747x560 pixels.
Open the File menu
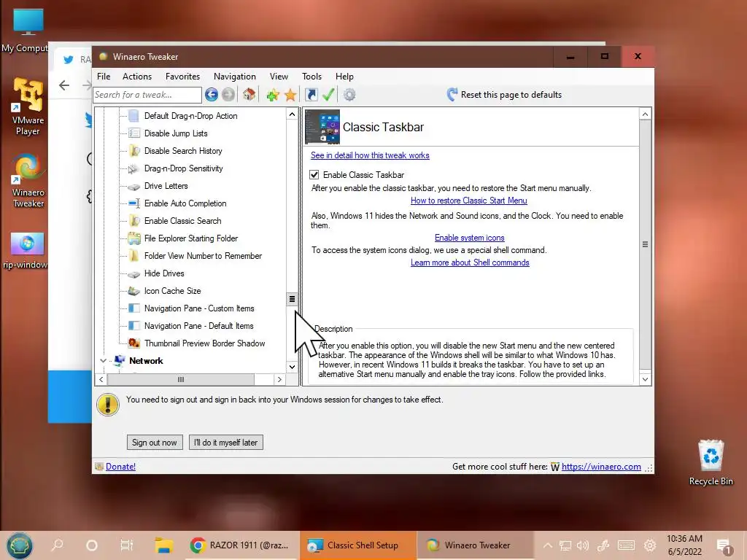pos(104,76)
